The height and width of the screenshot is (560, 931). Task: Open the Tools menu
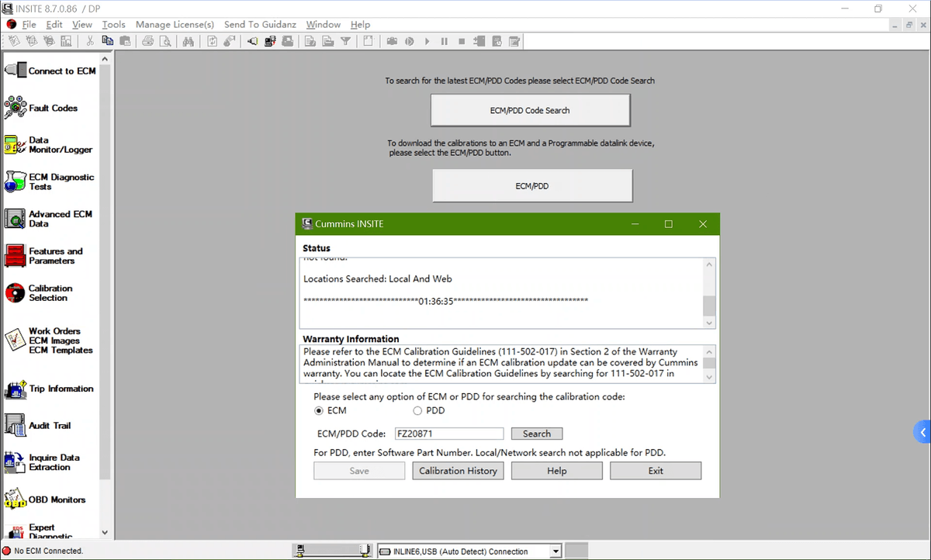(113, 24)
